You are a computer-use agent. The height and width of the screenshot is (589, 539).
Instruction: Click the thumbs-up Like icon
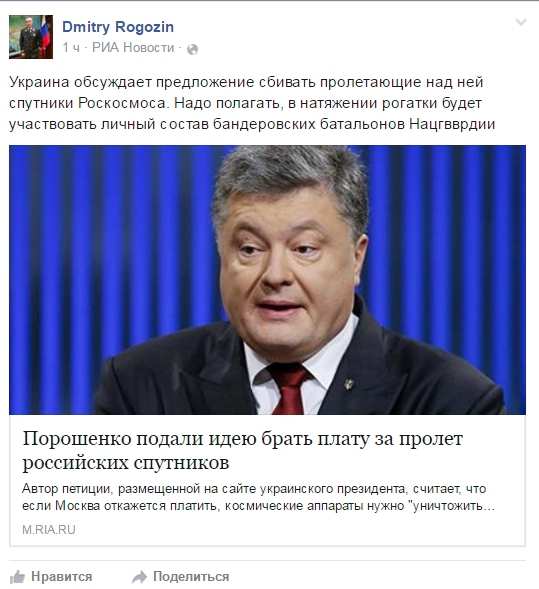(x=17, y=577)
